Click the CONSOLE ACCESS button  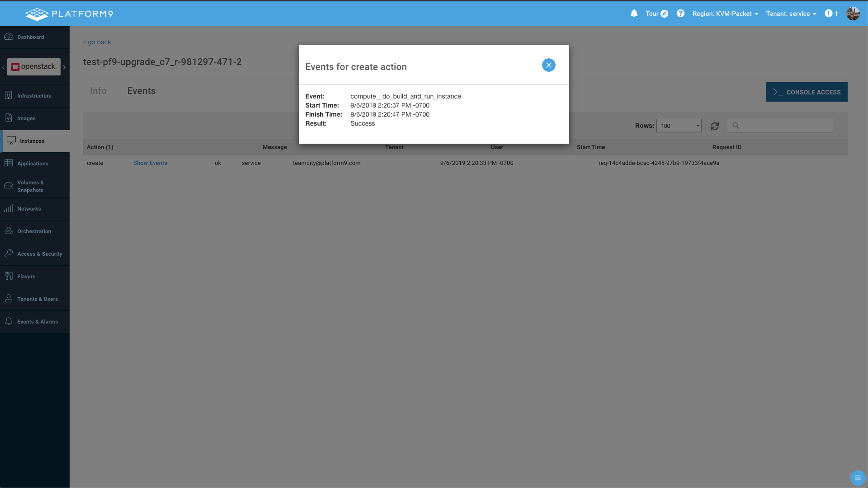point(807,92)
